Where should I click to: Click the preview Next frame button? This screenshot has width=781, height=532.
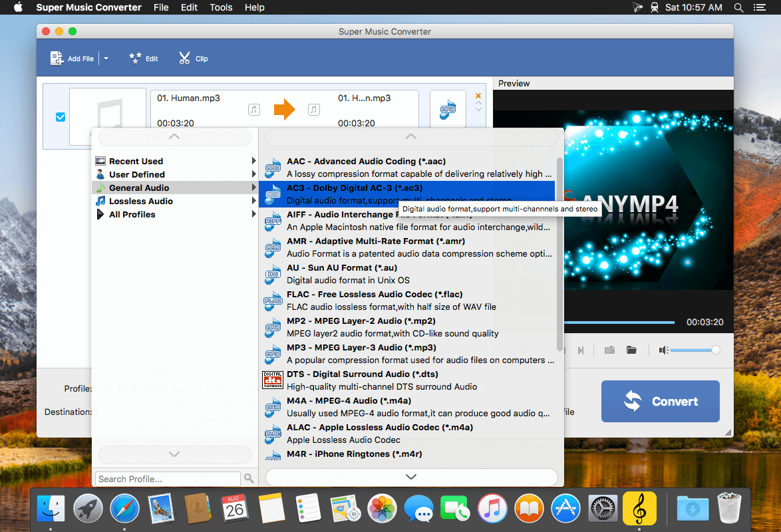[x=580, y=350]
